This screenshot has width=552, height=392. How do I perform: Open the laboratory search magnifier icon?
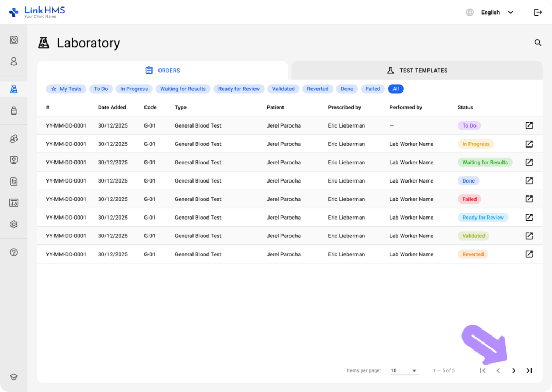[x=538, y=43]
